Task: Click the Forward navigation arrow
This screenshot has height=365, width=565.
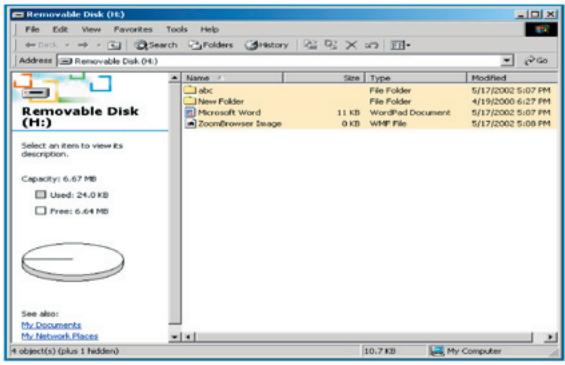Action: [x=83, y=45]
